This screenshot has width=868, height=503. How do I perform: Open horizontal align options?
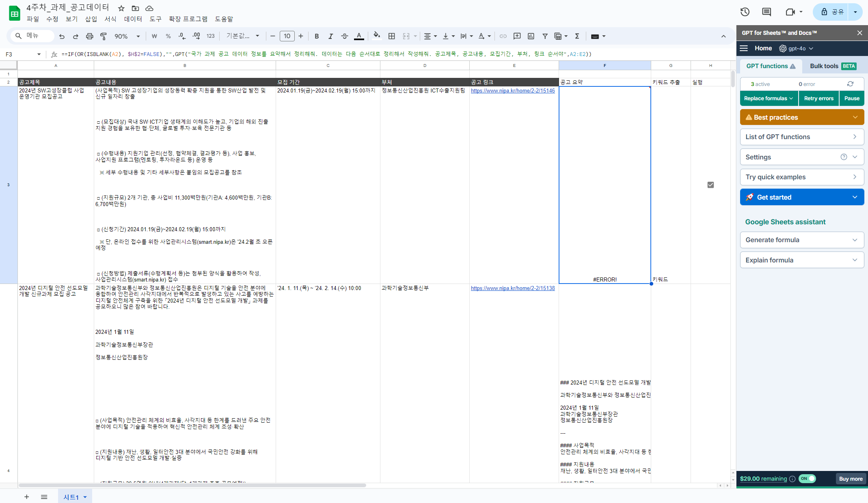coord(430,37)
